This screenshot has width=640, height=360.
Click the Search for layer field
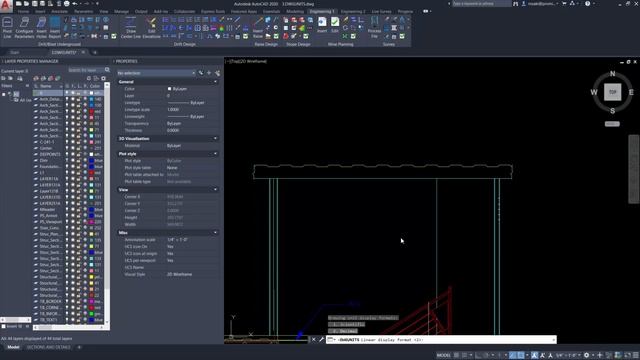(x=85, y=70)
